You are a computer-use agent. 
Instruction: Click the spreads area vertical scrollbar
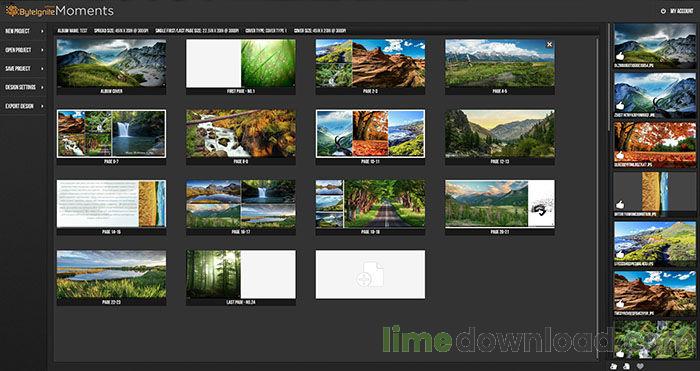point(597,199)
